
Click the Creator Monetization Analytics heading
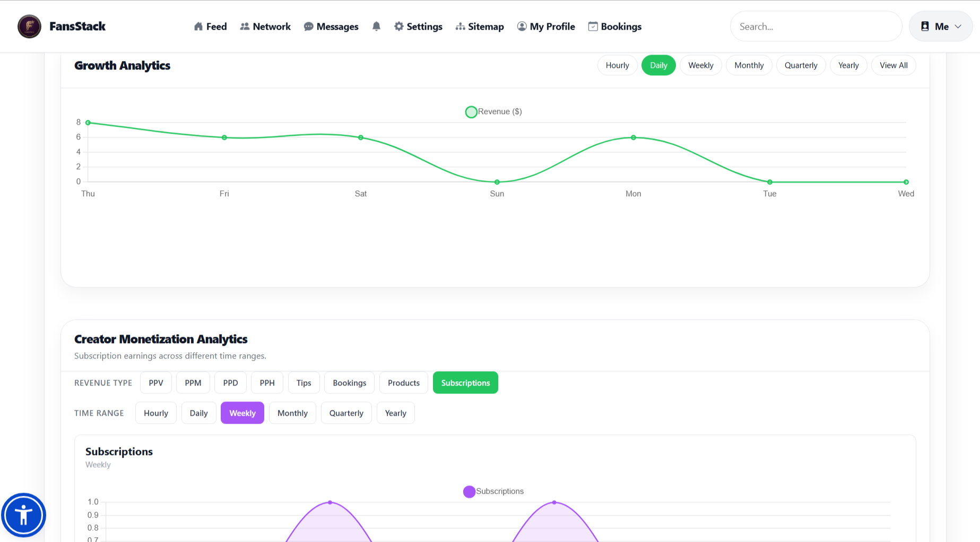pyautogui.click(x=161, y=339)
